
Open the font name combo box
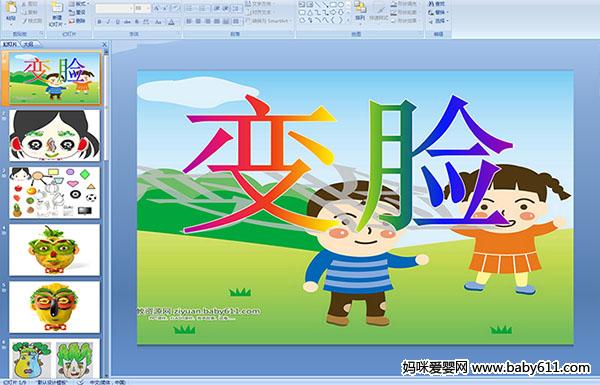[114, 8]
